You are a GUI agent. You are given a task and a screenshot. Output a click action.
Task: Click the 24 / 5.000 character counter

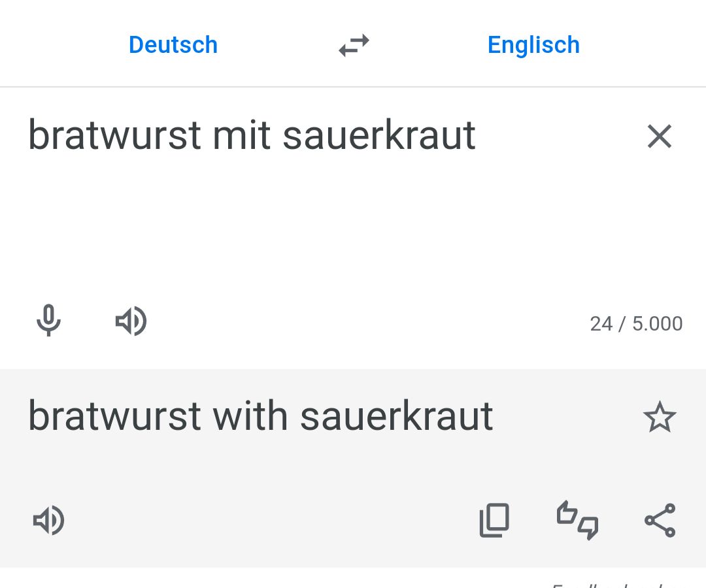[636, 324]
